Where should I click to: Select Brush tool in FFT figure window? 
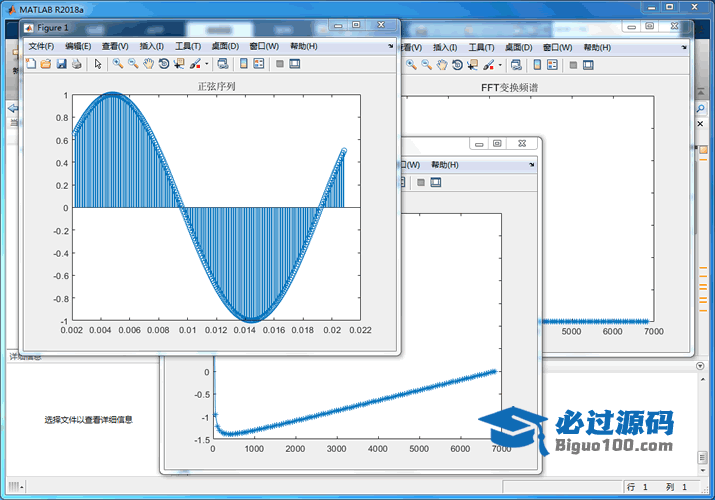click(x=488, y=65)
